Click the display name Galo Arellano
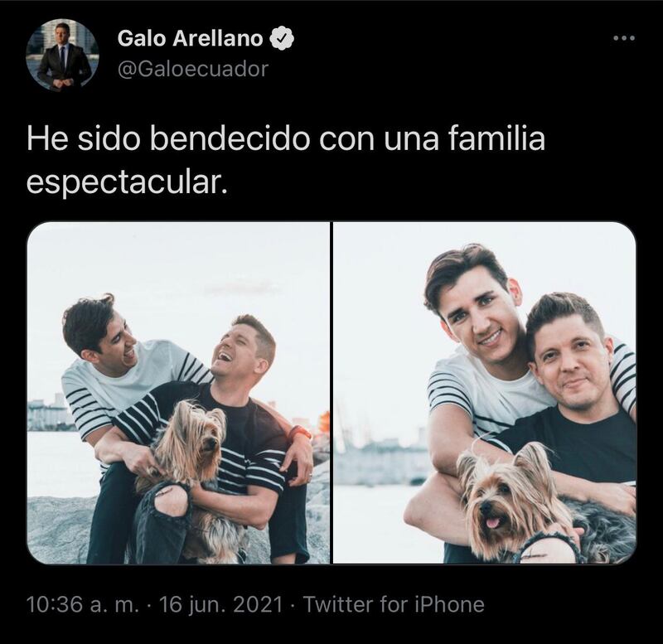Viewport: 663px width, 644px height. (x=190, y=38)
